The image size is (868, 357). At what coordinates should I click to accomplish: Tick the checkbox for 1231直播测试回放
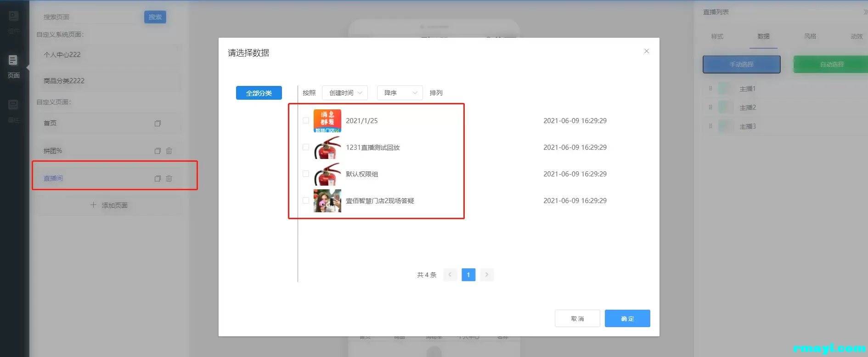click(306, 147)
